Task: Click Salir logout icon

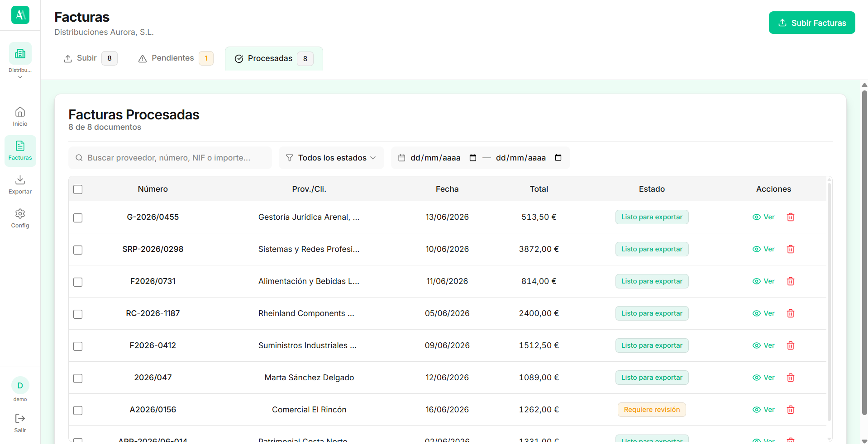Action: (20, 419)
